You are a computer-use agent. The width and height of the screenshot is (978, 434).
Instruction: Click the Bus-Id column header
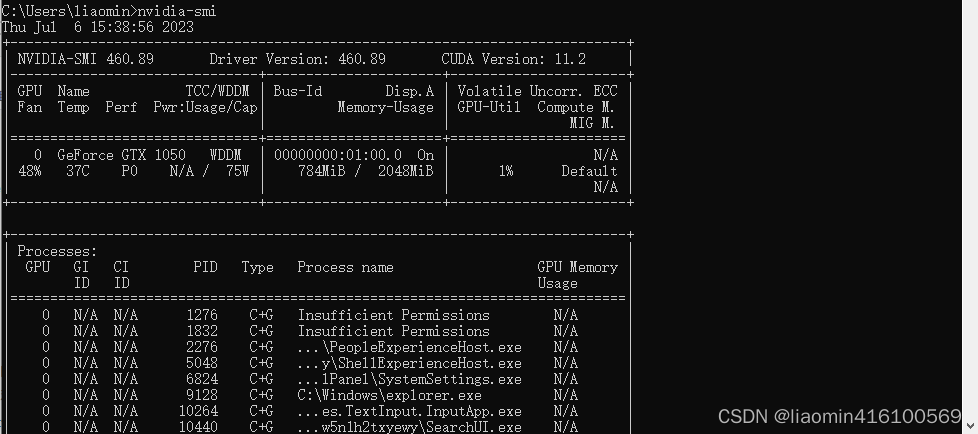298,92
